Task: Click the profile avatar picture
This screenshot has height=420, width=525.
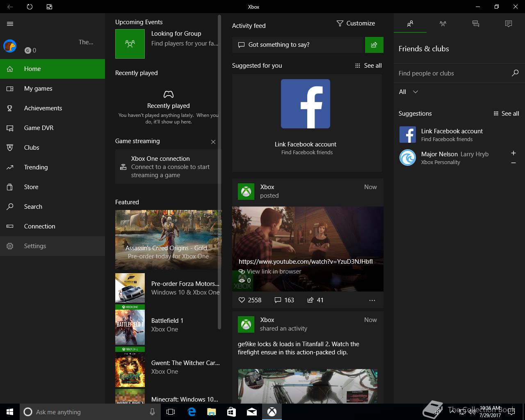Action: tap(10, 46)
